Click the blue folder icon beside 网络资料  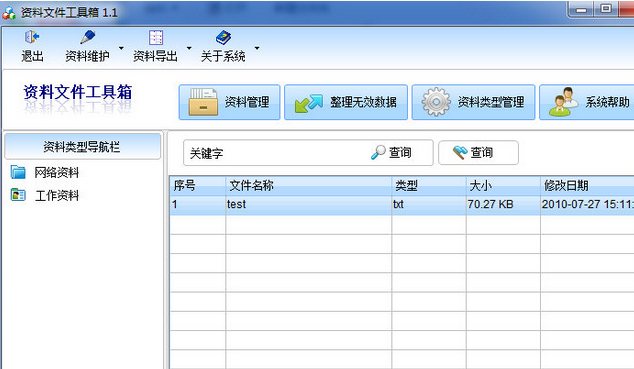(18, 172)
